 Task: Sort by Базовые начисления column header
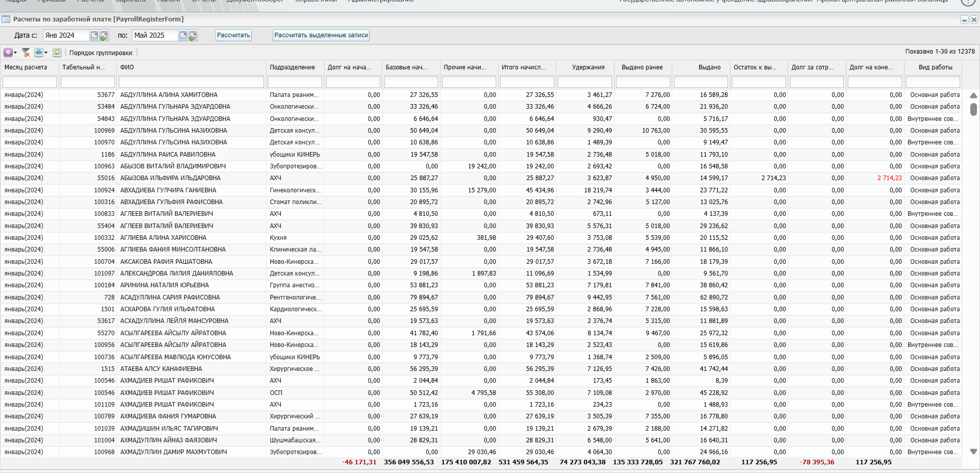point(411,67)
